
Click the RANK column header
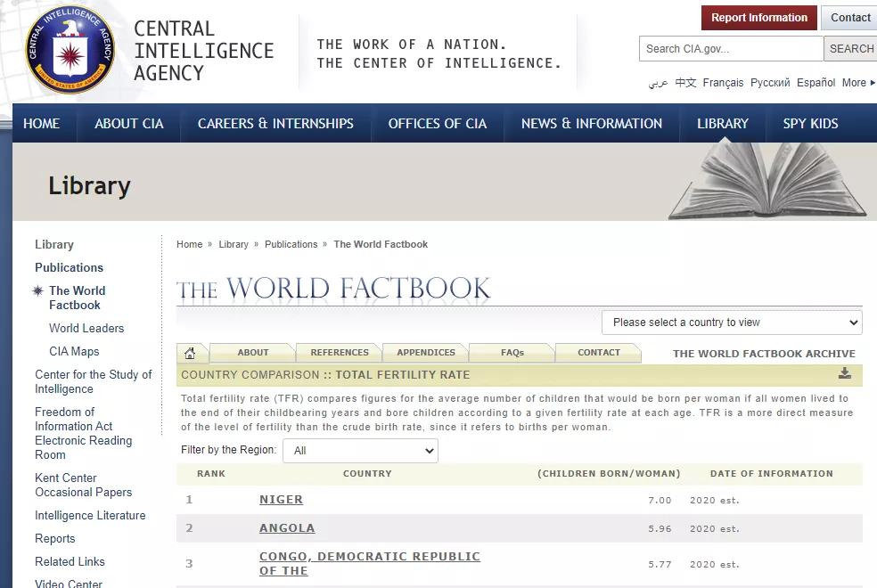tap(211, 473)
